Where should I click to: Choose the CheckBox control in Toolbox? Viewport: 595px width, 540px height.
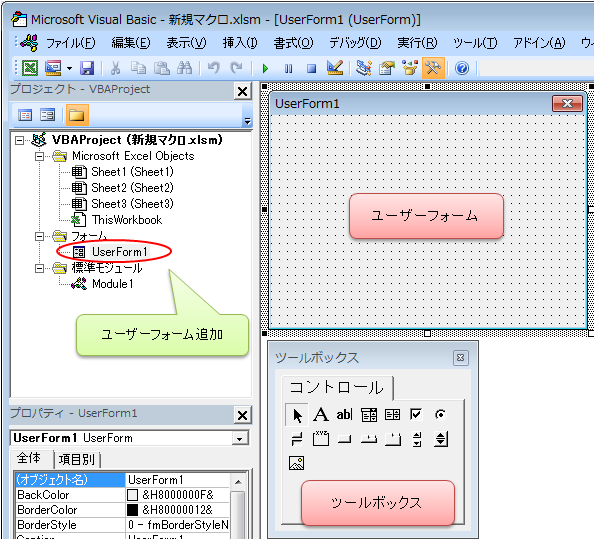pos(416,414)
